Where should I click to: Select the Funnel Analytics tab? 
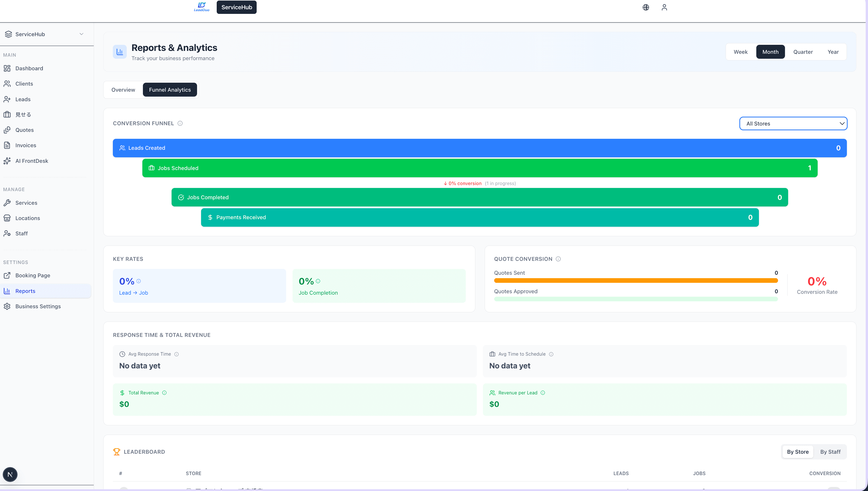(170, 90)
